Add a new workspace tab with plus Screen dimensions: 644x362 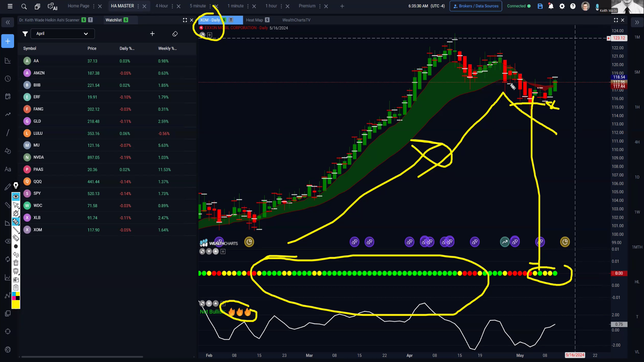pyautogui.click(x=342, y=6)
